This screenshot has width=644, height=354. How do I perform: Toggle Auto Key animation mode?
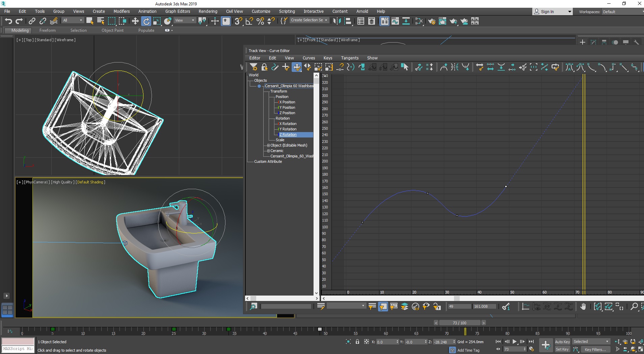click(562, 342)
